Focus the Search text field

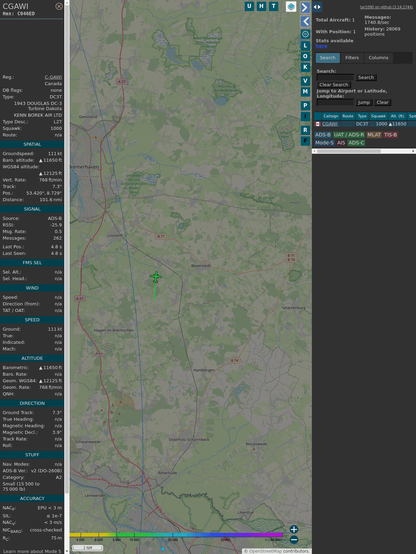coord(335,77)
